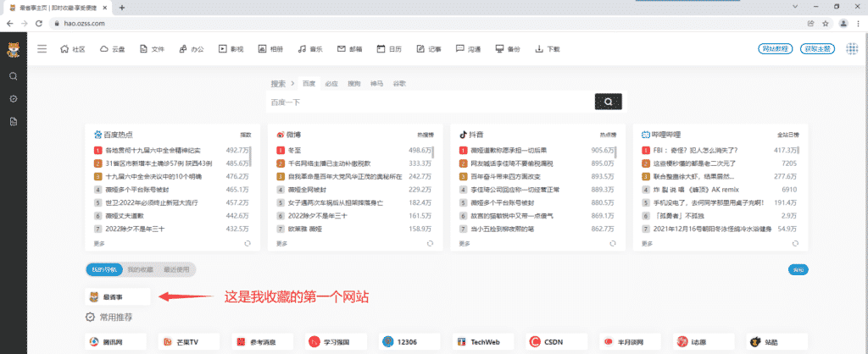Select the 搜狗 search engine tab
The image size is (868, 354).
(x=353, y=84)
